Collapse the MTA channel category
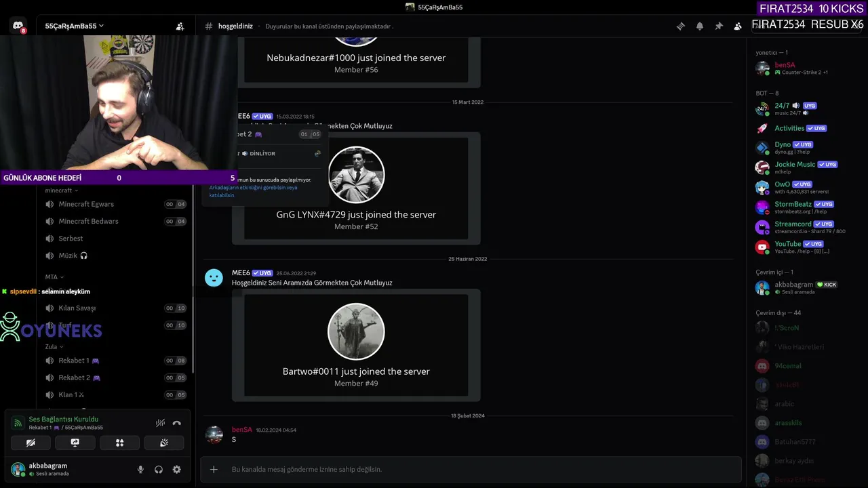Image resolution: width=868 pixels, height=488 pixels. pyautogui.click(x=54, y=277)
